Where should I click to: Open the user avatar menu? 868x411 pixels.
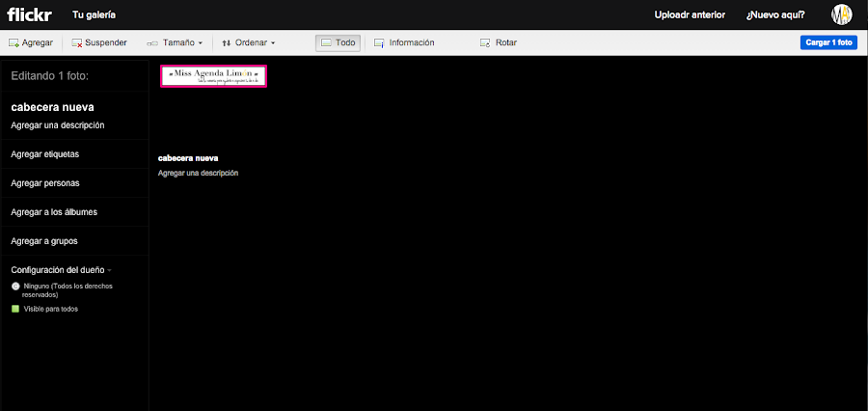pyautogui.click(x=841, y=15)
